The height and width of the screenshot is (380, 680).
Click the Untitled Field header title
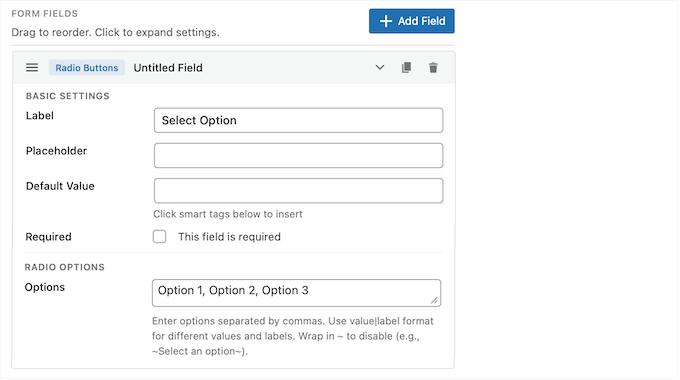pos(168,68)
